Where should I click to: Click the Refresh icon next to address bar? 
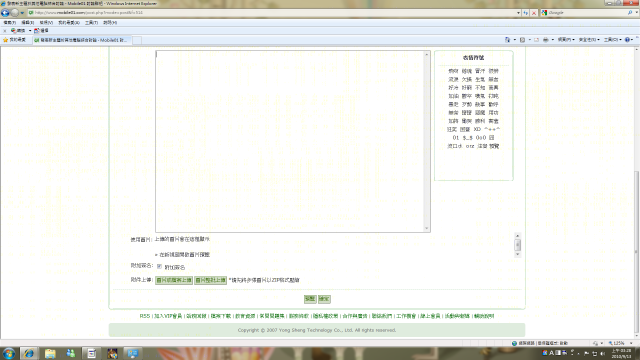(x=526, y=13)
